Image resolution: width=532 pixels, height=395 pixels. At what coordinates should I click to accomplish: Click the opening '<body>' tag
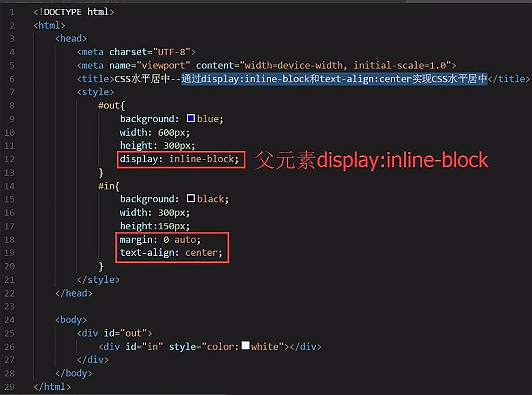71,320
